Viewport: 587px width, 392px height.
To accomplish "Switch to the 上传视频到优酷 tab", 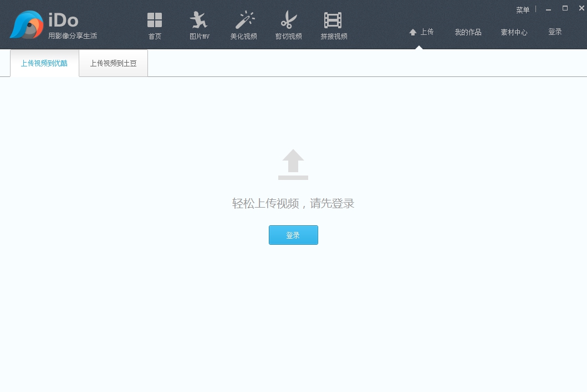I will (x=44, y=63).
